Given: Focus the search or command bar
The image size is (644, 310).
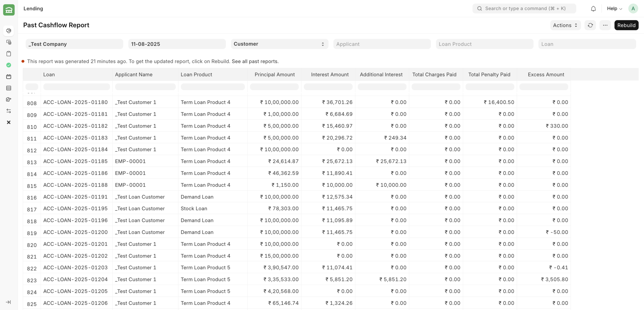Looking at the screenshot, I should pos(524,8).
